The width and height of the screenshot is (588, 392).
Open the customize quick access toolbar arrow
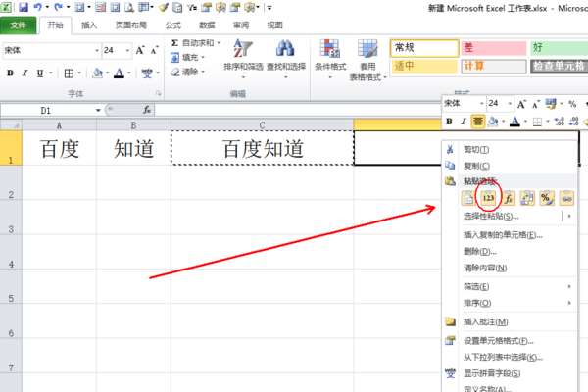click(269, 8)
